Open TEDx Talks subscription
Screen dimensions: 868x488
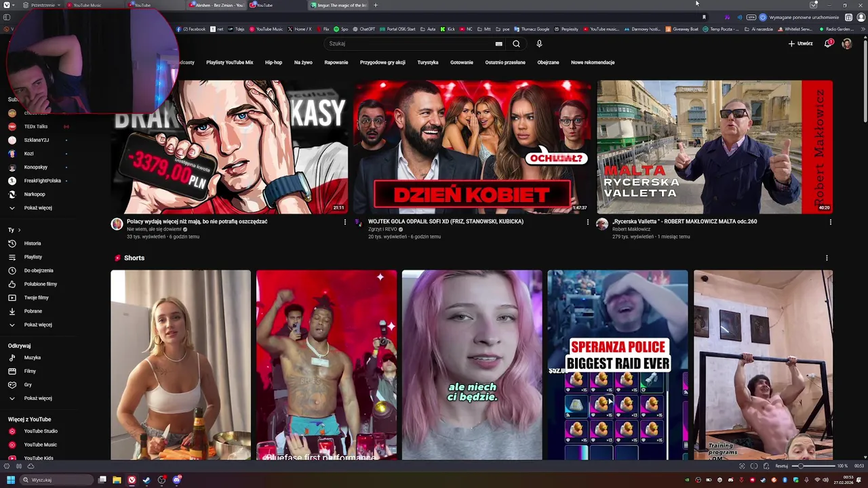35,127
